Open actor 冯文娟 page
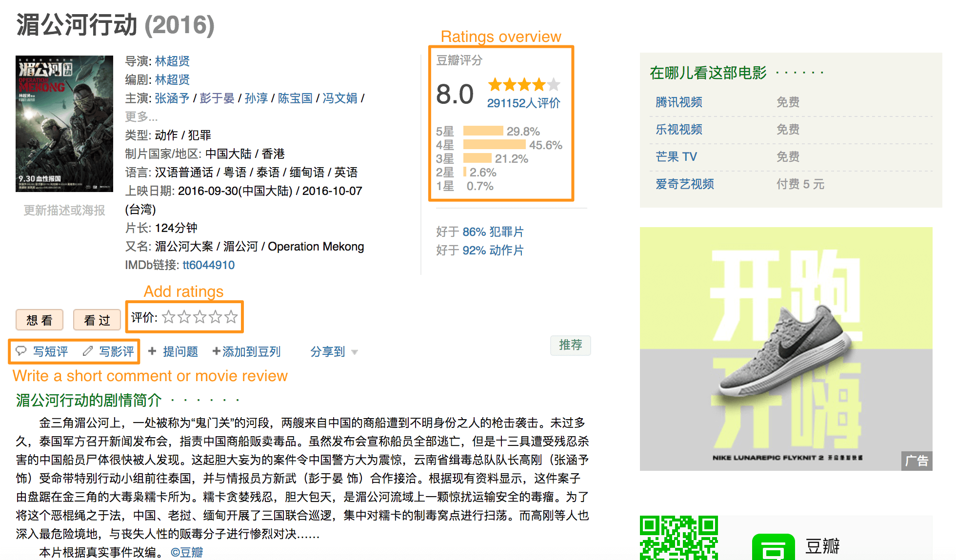956x560 pixels. [x=340, y=98]
